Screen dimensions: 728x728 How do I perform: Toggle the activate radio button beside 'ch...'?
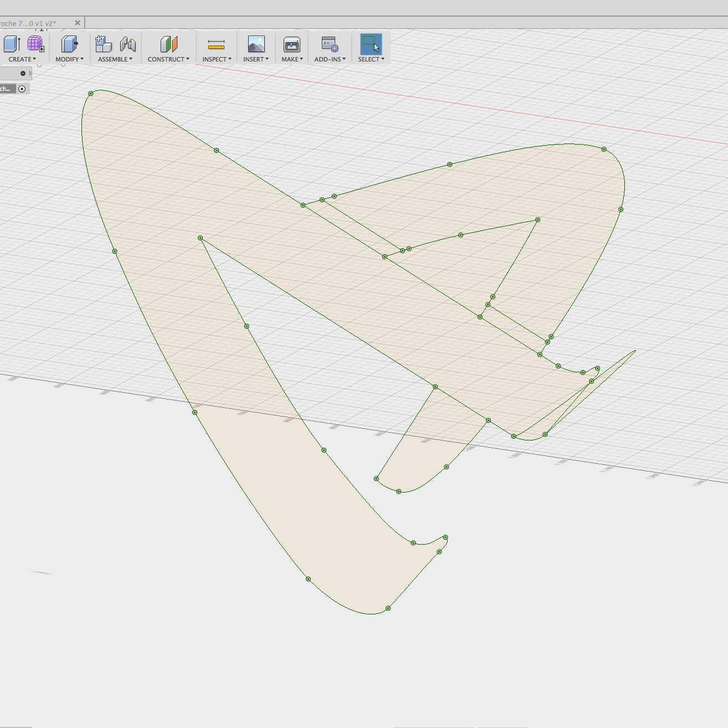point(22,89)
